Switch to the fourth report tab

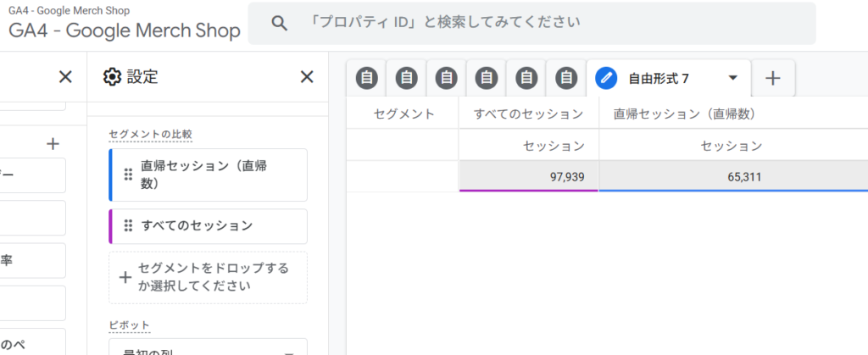pos(486,78)
